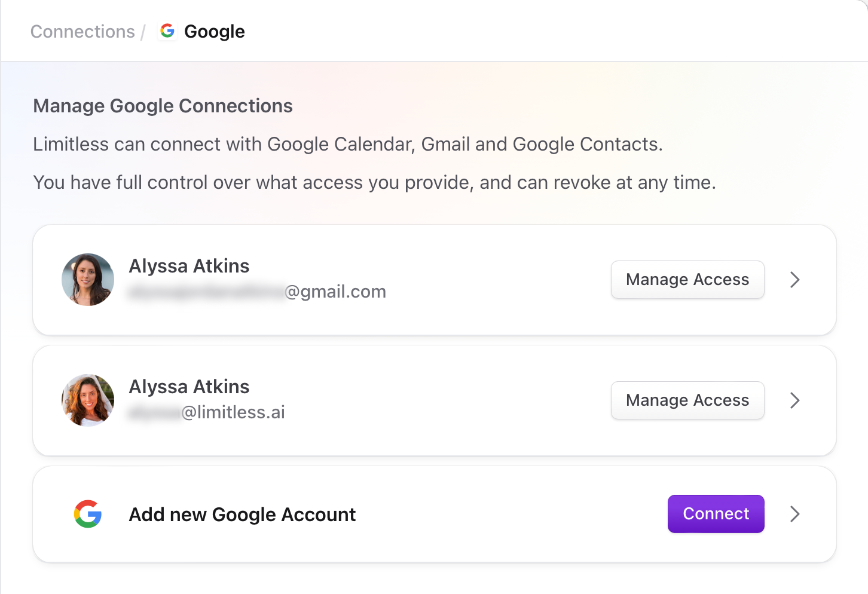Go back to Connections breadcrumb
This screenshot has height=594, width=868.
pyautogui.click(x=82, y=32)
